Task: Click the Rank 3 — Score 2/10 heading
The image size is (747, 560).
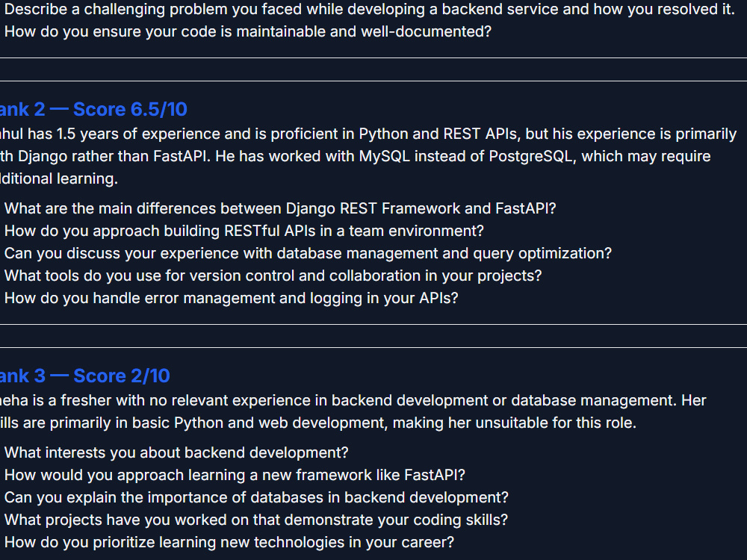Action: click(x=85, y=376)
